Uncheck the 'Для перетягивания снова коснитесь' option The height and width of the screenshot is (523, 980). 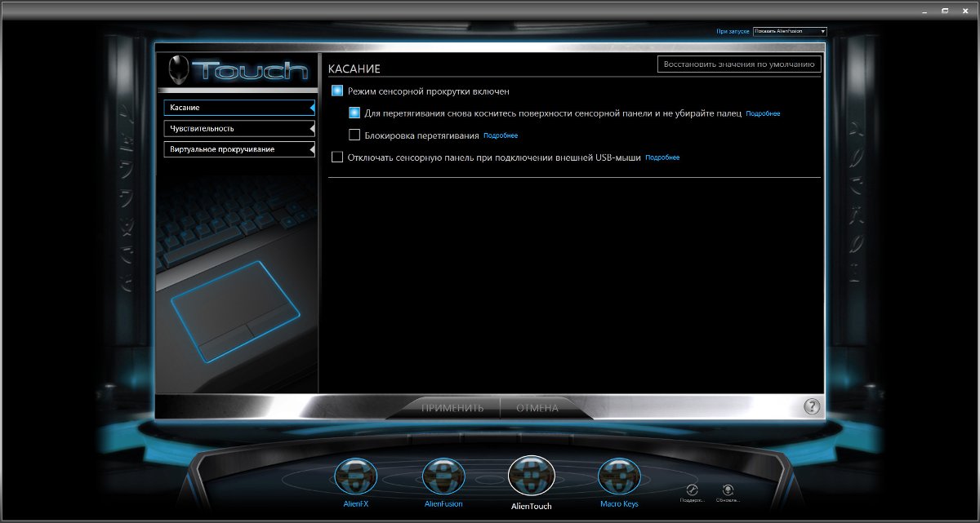(x=354, y=113)
